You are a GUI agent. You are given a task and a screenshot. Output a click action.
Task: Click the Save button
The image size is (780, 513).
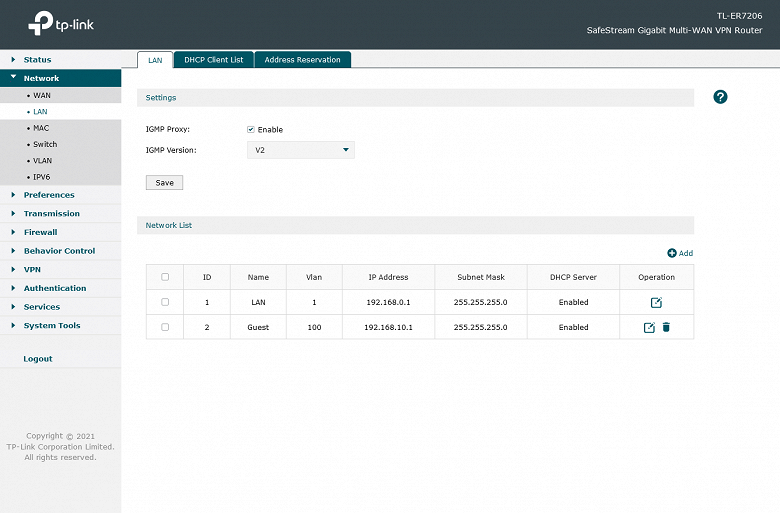pyautogui.click(x=164, y=183)
